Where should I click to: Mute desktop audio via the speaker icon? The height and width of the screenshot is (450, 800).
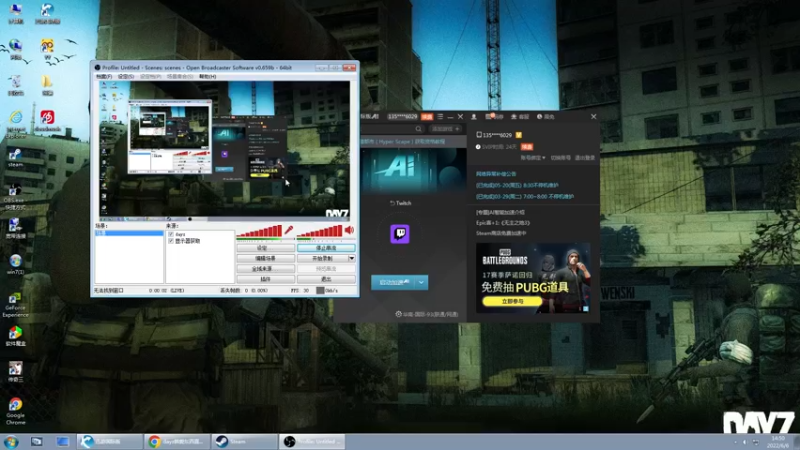pyautogui.click(x=349, y=230)
